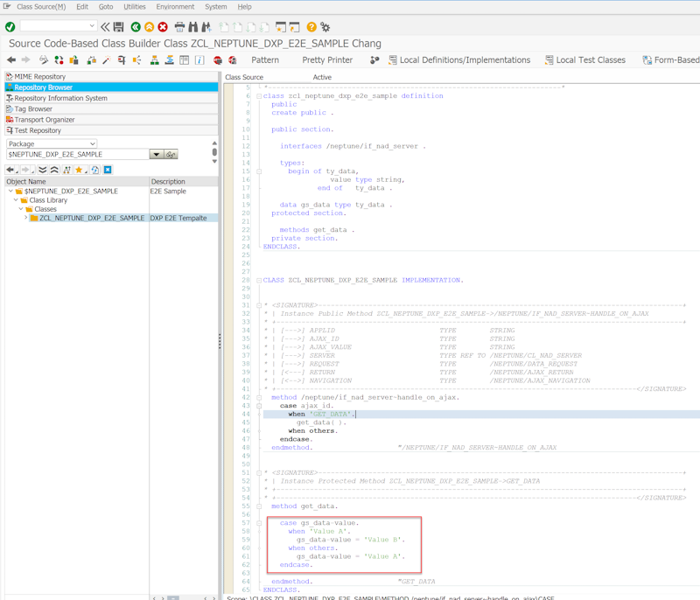Open the Test Repository

[x=111, y=130]
